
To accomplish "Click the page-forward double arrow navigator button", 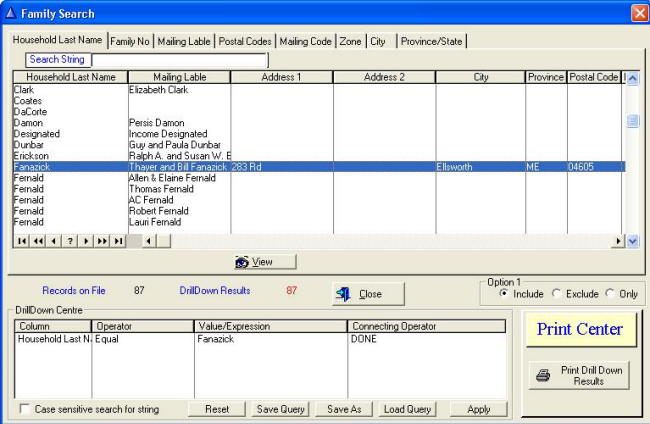I will [102, 241].
